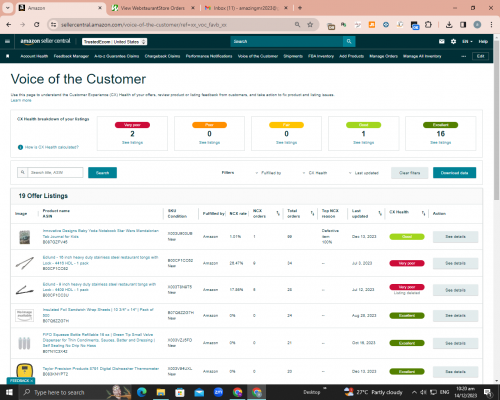Click the search magnifier button in header
Screen dimensions: 500x400
coord(349,41)
